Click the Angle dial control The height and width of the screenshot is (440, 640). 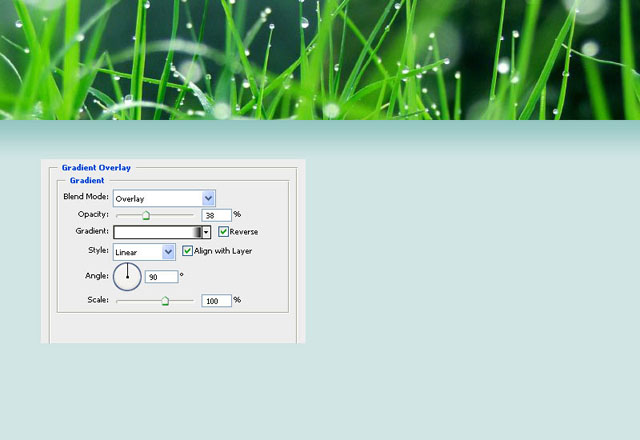(x=127, y=277)
